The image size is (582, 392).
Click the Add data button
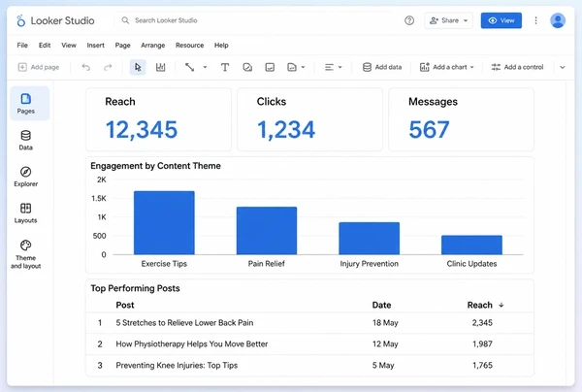(x=382, y=67)
